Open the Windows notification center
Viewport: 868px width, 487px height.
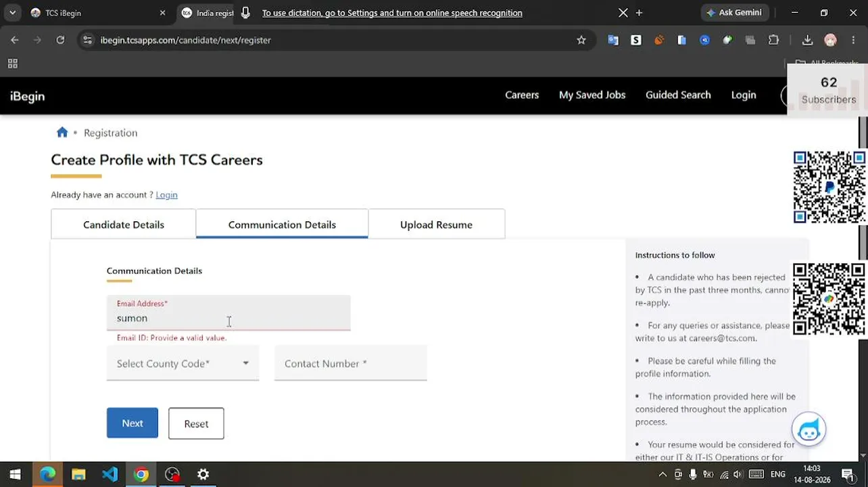[x=848, y=474]
